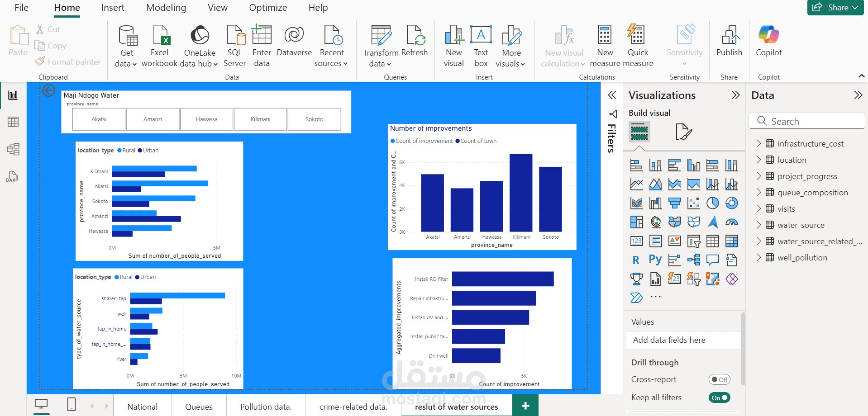Open DAX query view in left sidebar
The width and height of the screenshot is (868, 416).
coord(12,176)
